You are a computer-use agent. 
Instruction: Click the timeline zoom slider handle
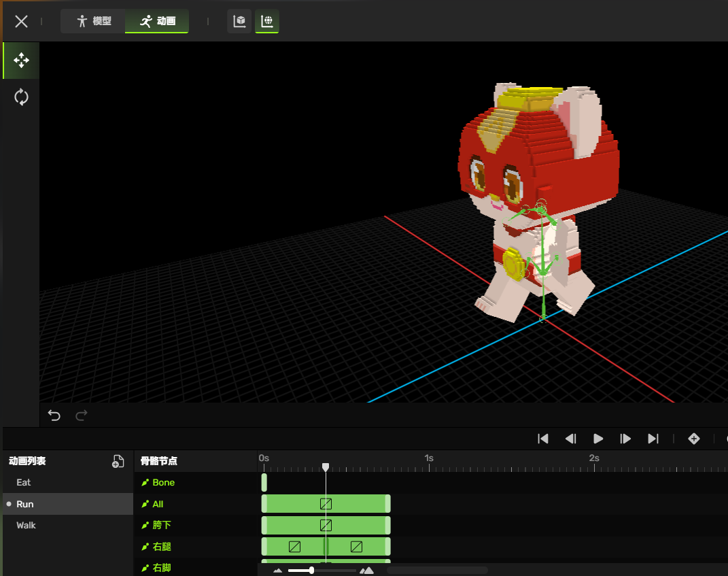click(311, 571)
